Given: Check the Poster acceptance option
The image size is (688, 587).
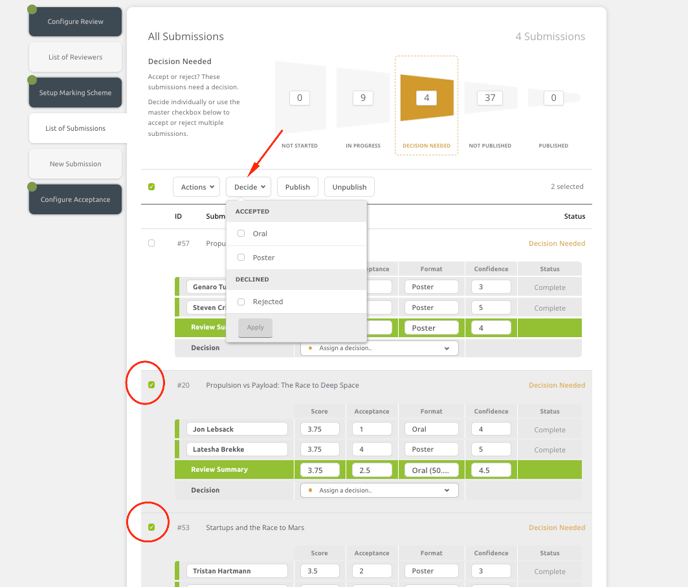Looking at the screenshot, I should 241,257.
